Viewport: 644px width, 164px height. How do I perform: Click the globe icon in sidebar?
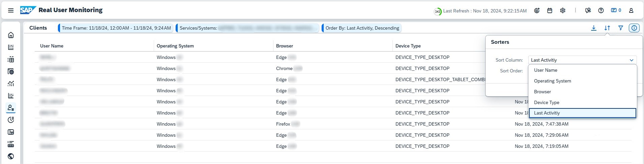pos(11,156)
